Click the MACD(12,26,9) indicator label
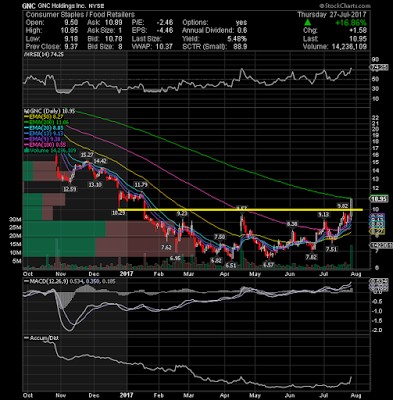 (45, 282)
